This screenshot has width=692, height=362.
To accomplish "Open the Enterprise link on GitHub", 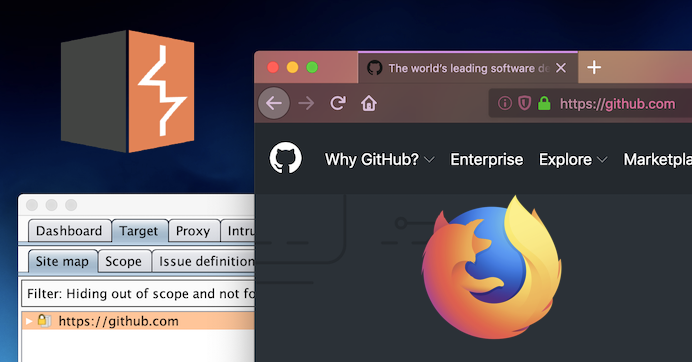I will click(487, 159).
